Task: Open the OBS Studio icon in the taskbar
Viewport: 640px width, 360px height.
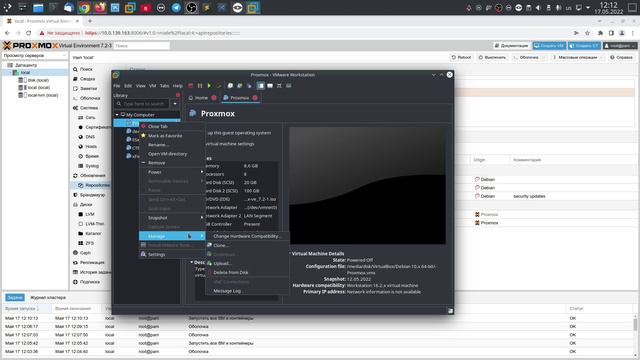Action: pos(191,7)
